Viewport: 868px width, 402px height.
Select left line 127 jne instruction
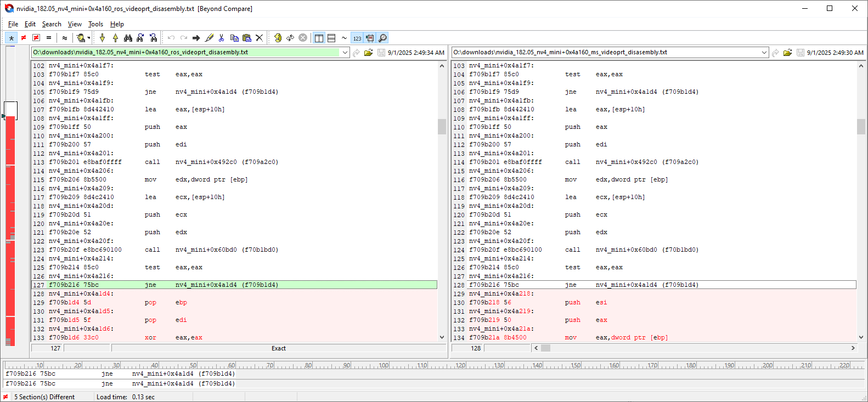point(235,285)
